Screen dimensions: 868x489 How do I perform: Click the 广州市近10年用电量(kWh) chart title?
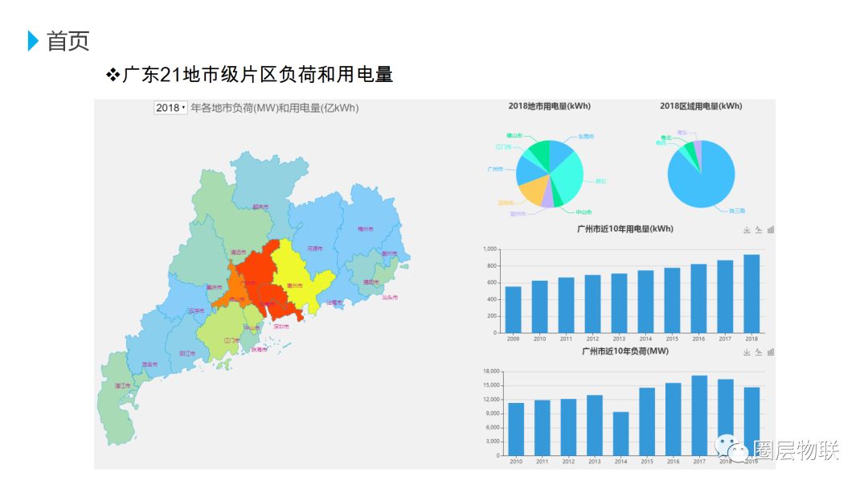(x=625, y=228)
